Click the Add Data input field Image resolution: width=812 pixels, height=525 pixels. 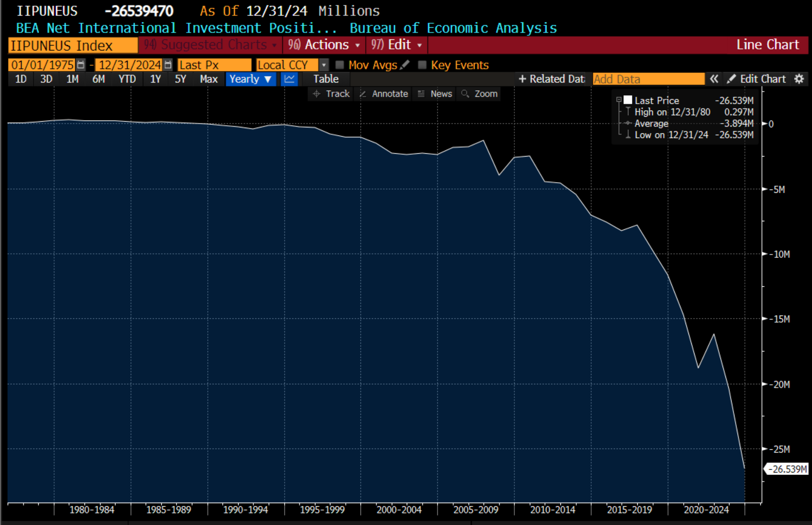point(648,79)
